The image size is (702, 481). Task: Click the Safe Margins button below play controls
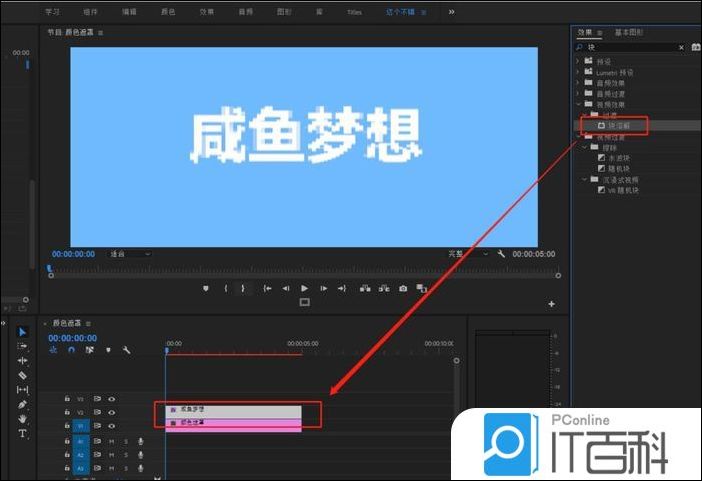pos(304,302)
